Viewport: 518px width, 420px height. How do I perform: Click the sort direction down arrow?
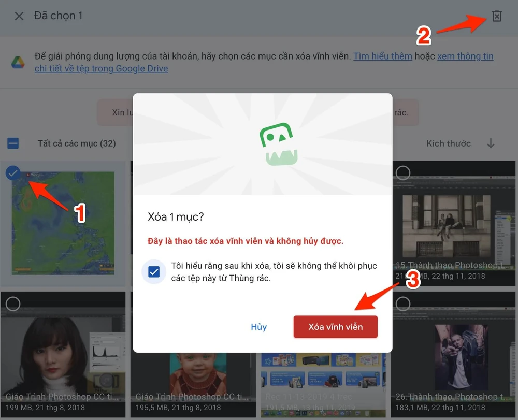pos(491,143)
